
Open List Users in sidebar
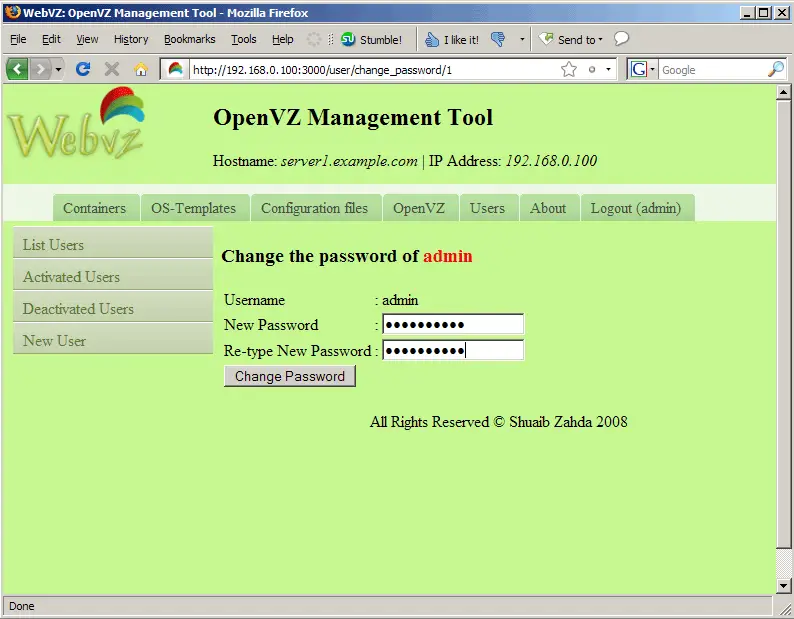point(113,245)
